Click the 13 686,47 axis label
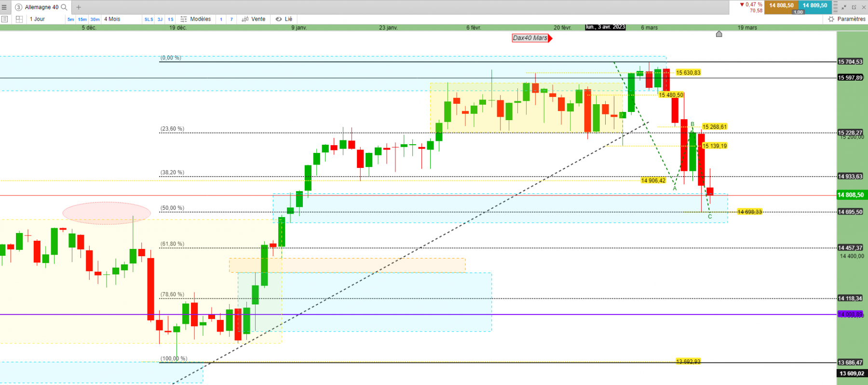The width and height of the screenshot is (868, 385). (x=850, y=363)
